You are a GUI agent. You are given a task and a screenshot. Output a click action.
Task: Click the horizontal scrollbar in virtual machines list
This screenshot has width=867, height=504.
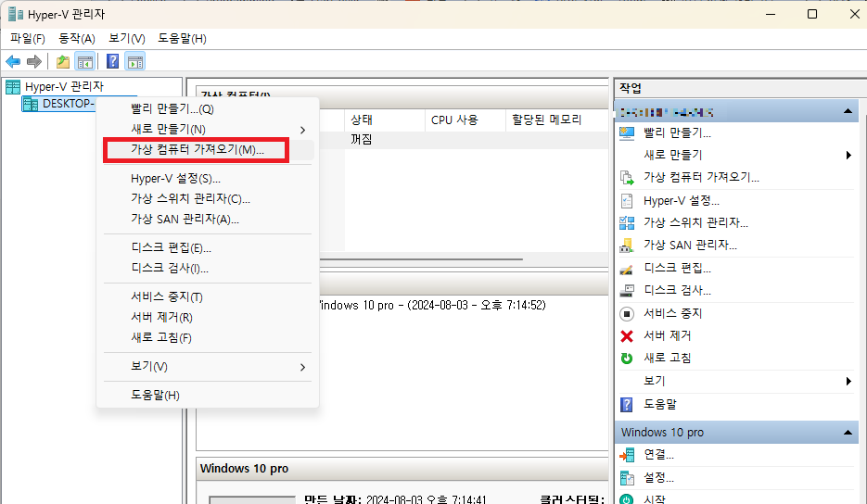(x=421, y=258)
